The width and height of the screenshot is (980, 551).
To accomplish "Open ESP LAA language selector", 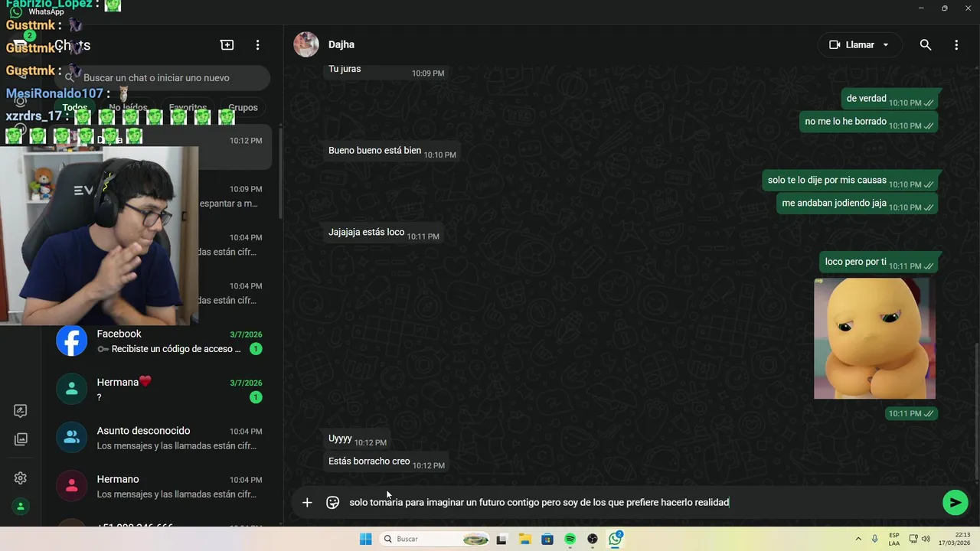I will [894, 539].
